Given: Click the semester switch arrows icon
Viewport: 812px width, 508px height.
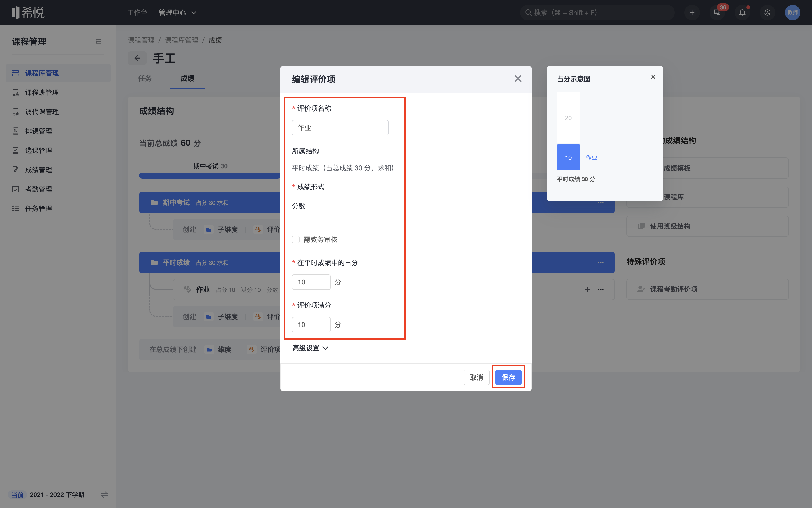Looking at the screenshot, I should click(x=104, y=494).
